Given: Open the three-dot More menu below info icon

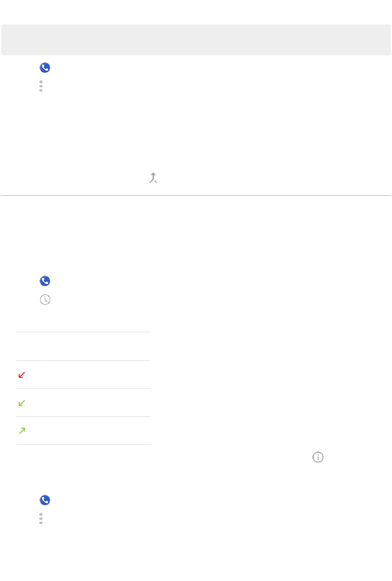Looking at the screenshot, I should (41, 519).
